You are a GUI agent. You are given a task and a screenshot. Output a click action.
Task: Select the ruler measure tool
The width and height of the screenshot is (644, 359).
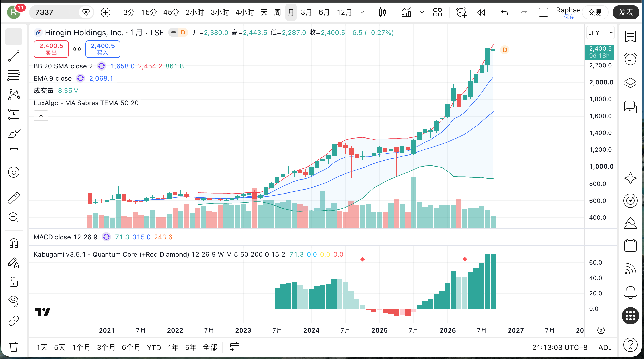(14, 198)
